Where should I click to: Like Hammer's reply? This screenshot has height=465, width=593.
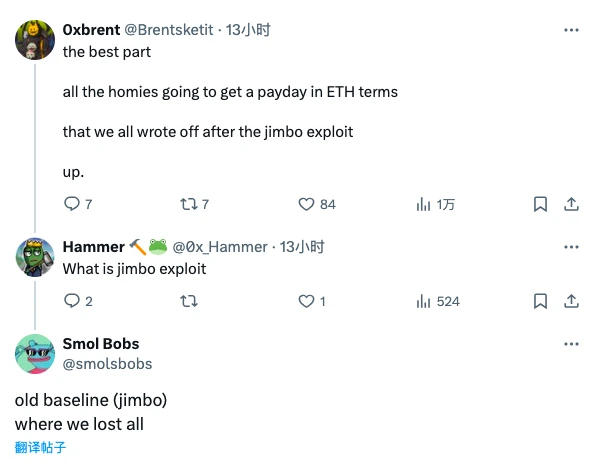(x=312, y=301)
